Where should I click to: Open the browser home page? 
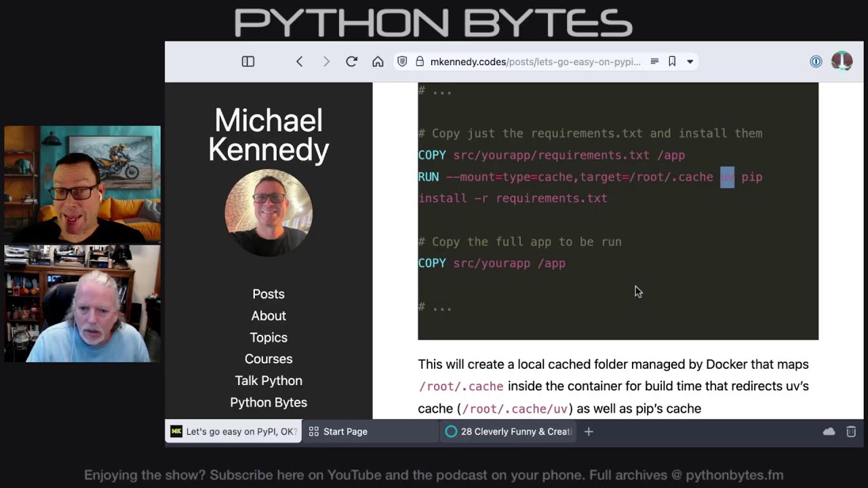[378, 61]
